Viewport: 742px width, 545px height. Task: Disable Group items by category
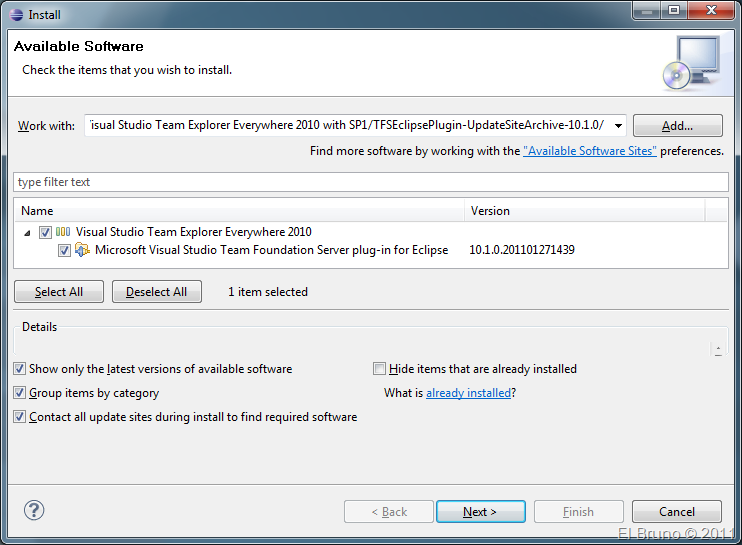pyautogui.click(x=20, y=393)
